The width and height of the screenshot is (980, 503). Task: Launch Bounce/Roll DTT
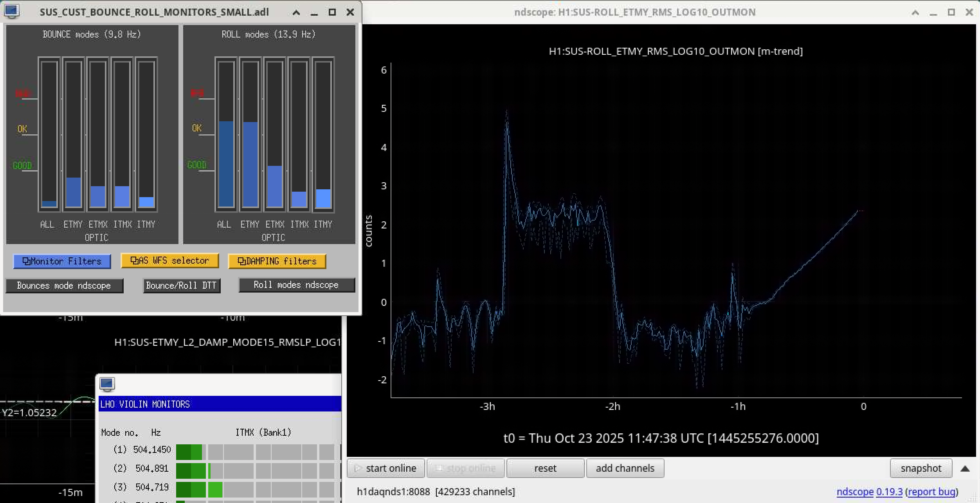(x=181, y=286)
